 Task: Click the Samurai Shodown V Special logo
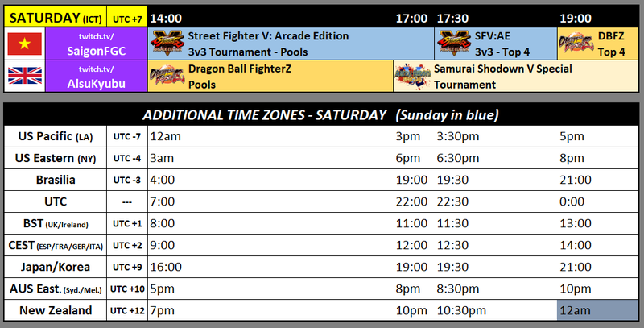click(412, 77)
